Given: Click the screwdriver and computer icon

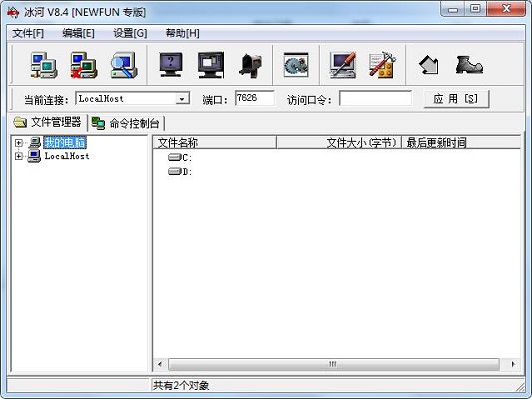Looking at the screenshot, I should (x=343, y=65).
